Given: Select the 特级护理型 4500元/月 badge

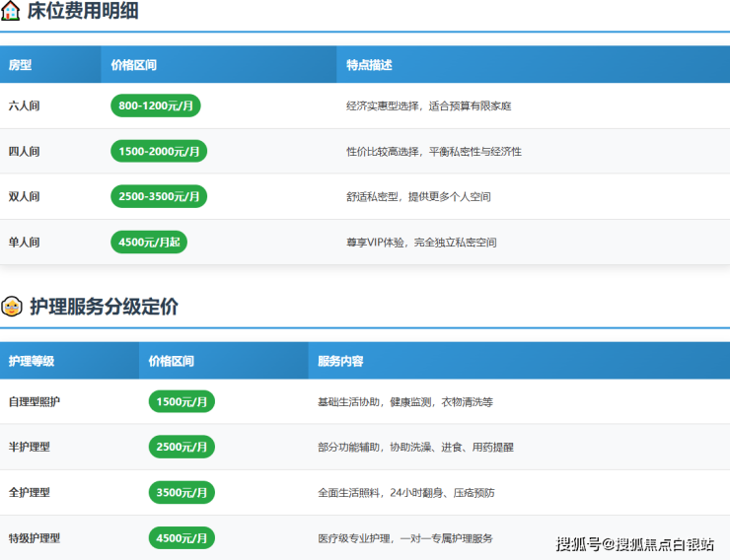Looking at the screenshot, I should 182,537.
